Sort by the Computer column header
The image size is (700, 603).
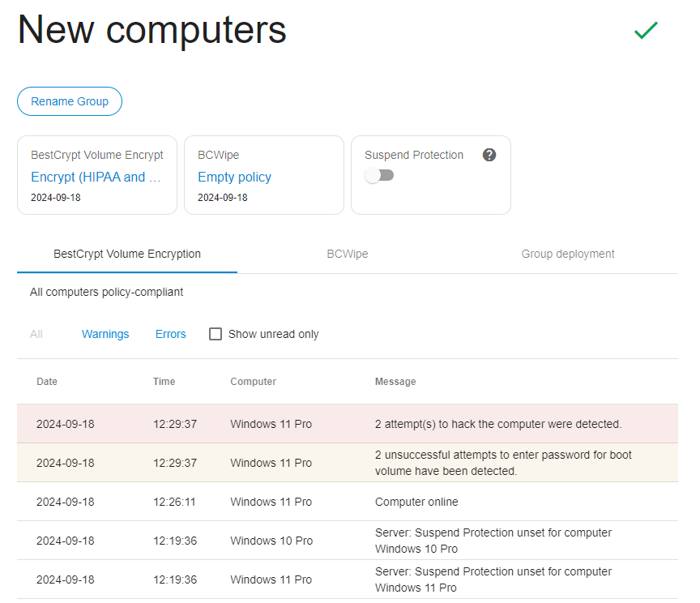point(253,382)
